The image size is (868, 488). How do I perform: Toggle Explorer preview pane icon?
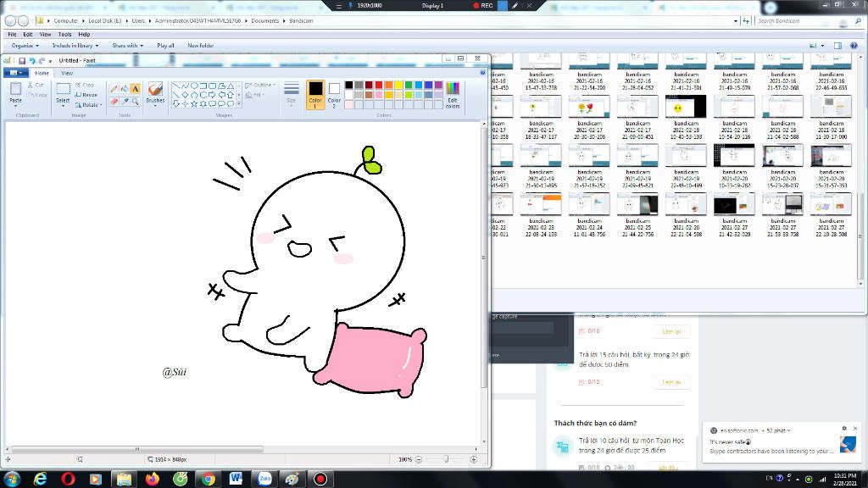[x=838, y=46]
